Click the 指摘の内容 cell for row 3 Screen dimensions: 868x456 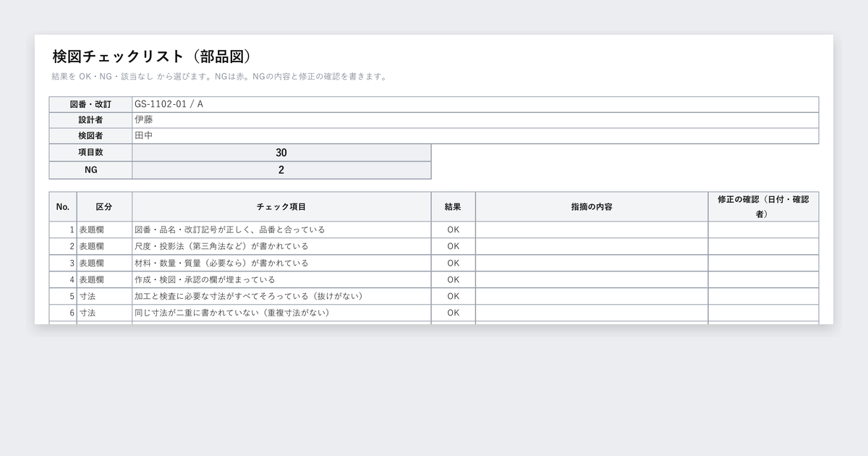tap(592, 263)
